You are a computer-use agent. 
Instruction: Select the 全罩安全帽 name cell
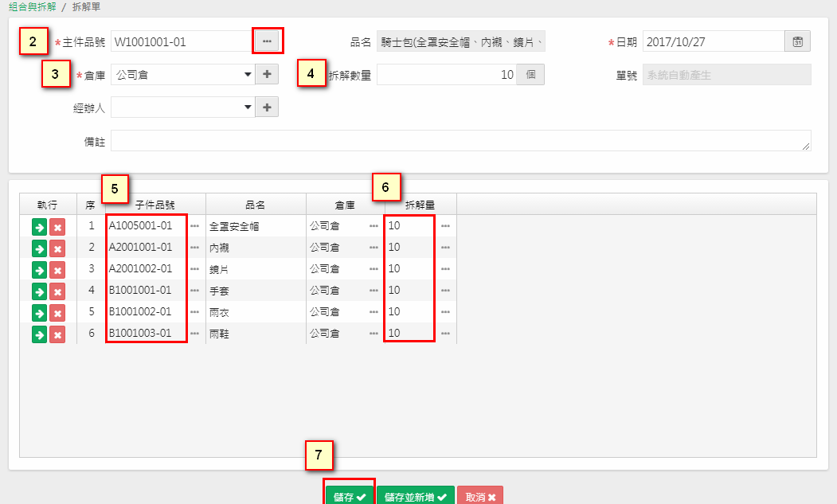pyautogui.click(x=256, y=226)
